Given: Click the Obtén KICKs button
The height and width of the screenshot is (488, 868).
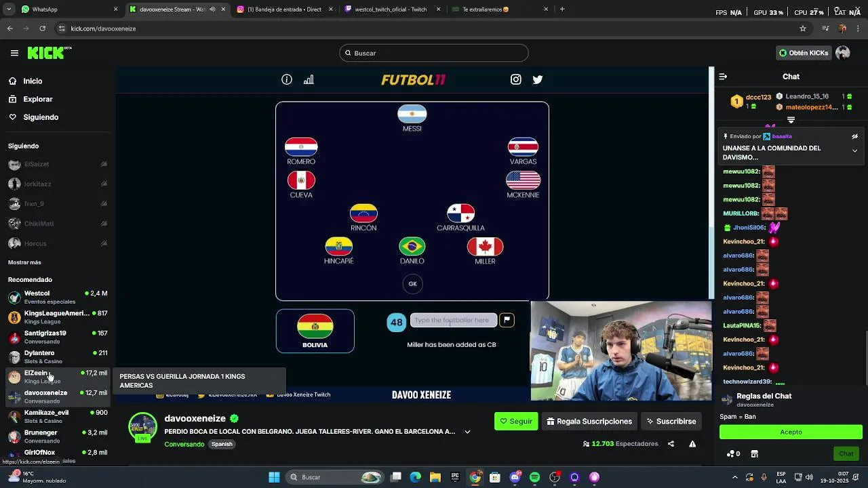Looking at the screenshot, I should point(804,53).
